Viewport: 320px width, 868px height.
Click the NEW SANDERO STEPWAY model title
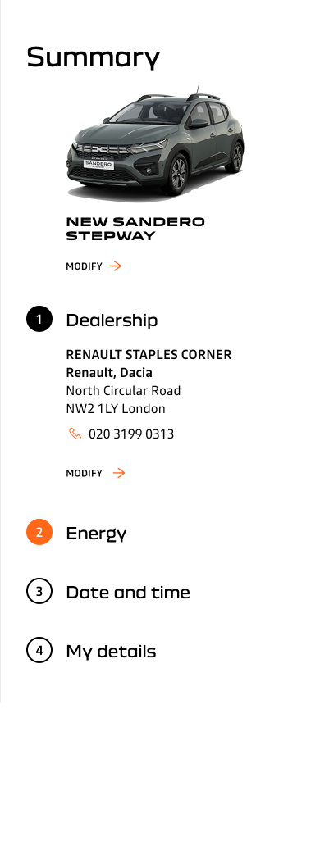click(x=135, y=229)
